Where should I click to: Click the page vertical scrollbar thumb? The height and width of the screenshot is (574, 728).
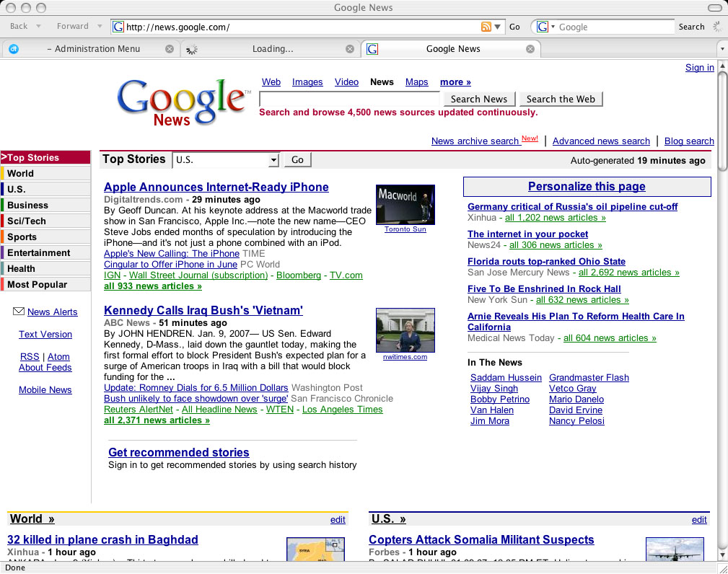722,122
